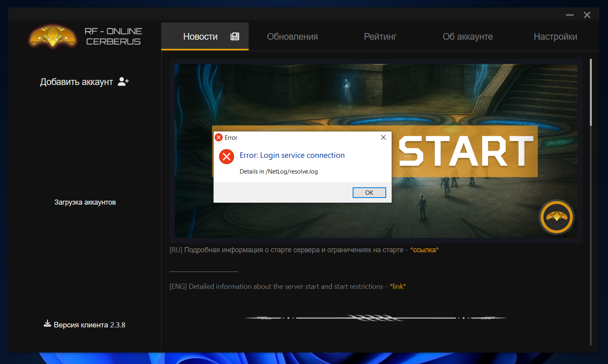
Task: Close the Error dialog with its X
Action: tap(383, 137)
